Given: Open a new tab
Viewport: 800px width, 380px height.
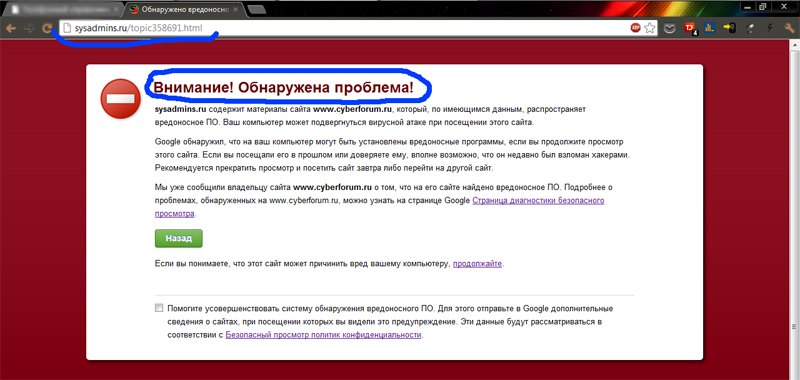Looking at the screenshot, I should click(257, 10).
